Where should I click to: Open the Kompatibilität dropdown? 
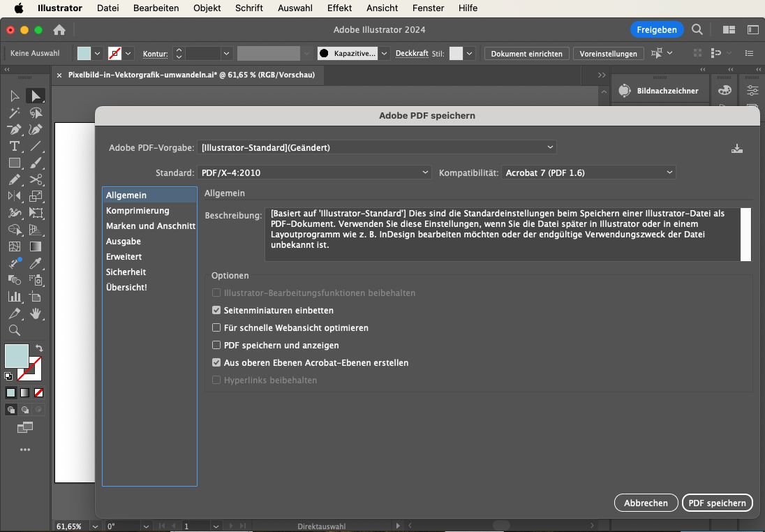(x=588, y=172)
